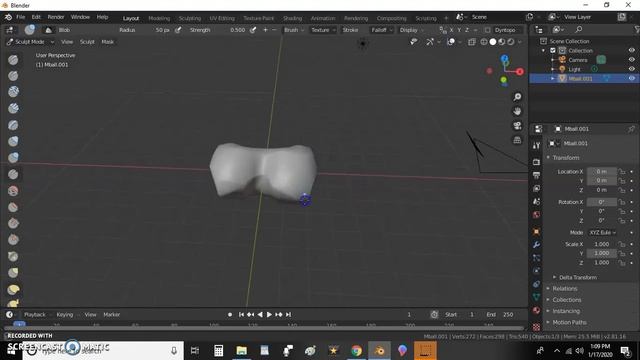Open the Object properties orange square tab
Viewport: 640px width, 360px height.
tap(536, 231)
